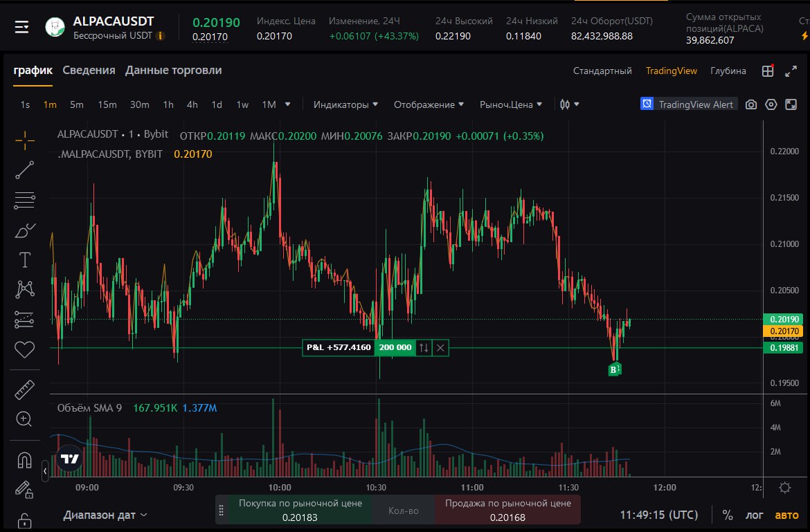Image resolution: width=810 pixels, height=532 pixels.
Task: Toggle авто auto scale
Action: coord(786,515)
